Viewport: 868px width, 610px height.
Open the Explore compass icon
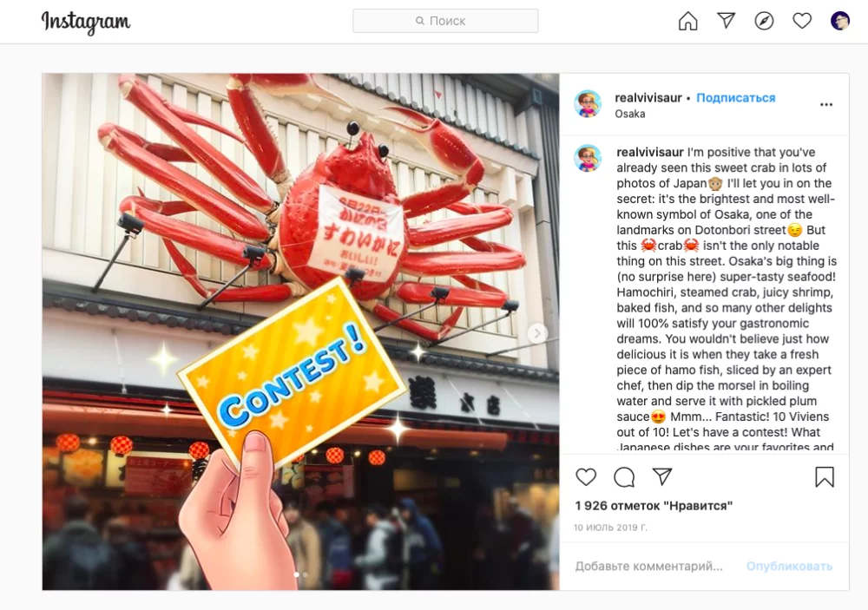click(764, 21)
